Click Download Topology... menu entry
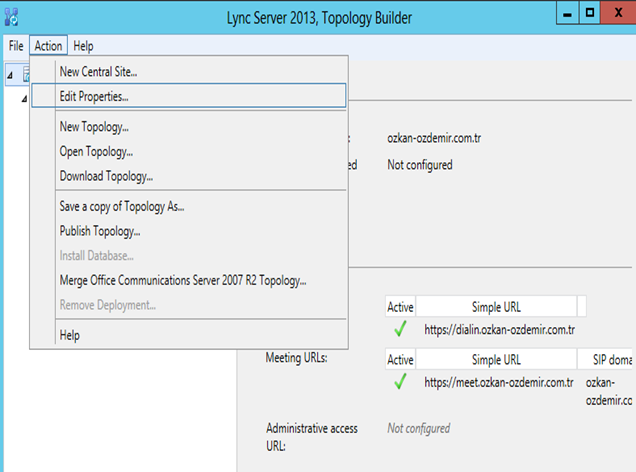 (189, 176)
